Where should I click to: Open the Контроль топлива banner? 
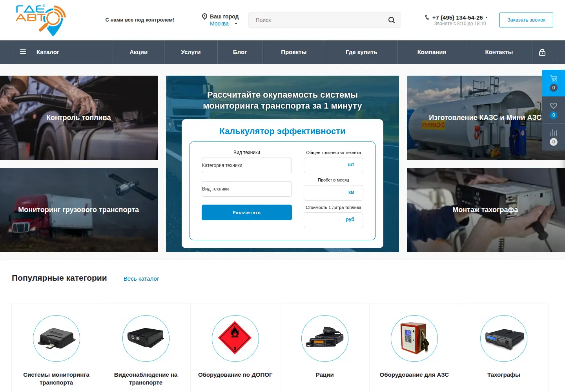click(x=79, y=118)
